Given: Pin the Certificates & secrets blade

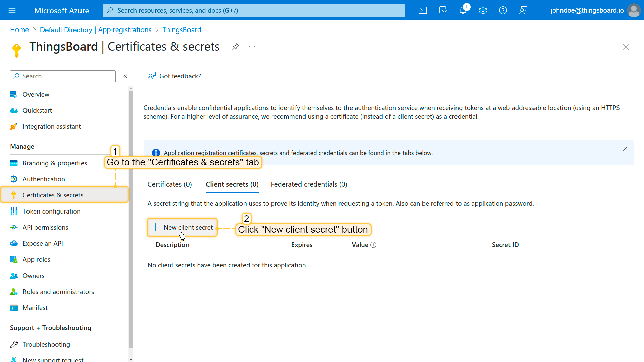Looking at the screenshot, I should point(235,47).
